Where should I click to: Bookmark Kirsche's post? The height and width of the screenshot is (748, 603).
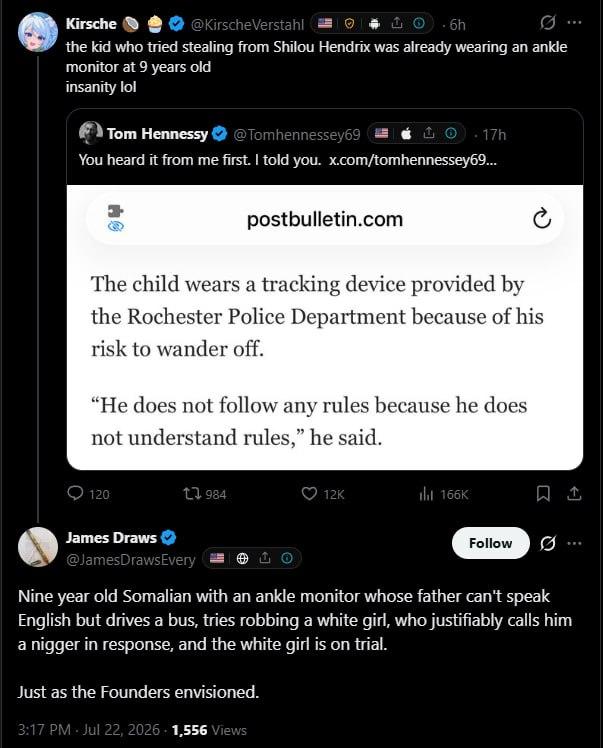tap(543, 494)
